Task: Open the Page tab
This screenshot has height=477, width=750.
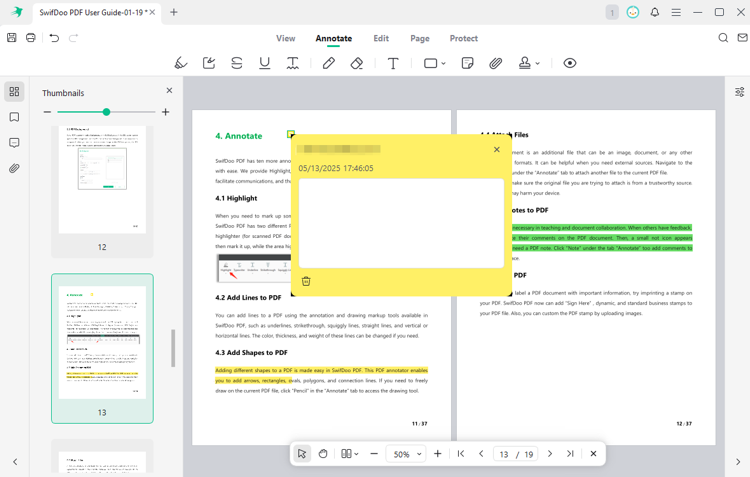Action: click(x=420, y=38)
